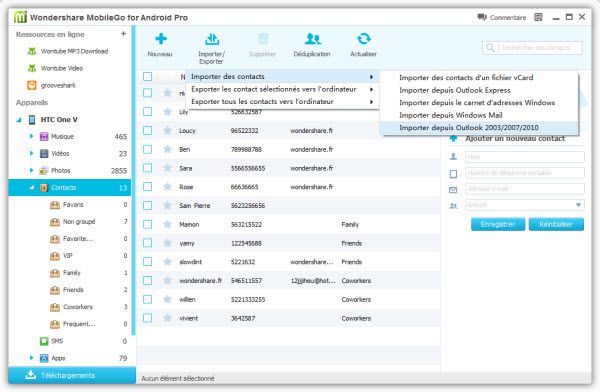This screenshot has width=600, height=392.
Task: Choose Exporter les contact sélectionnés vers l'ordinateur
Action: pyautogui.click(x=282, y=89)
